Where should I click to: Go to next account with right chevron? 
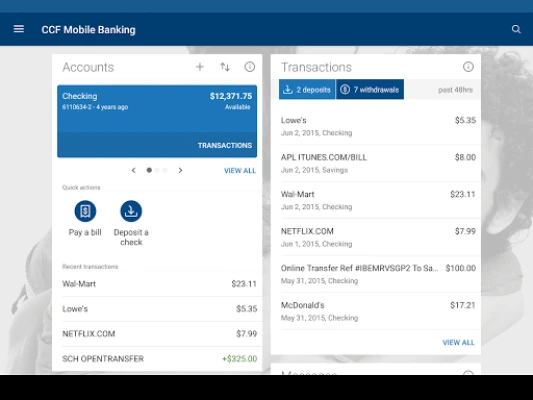tap(180, 170)
